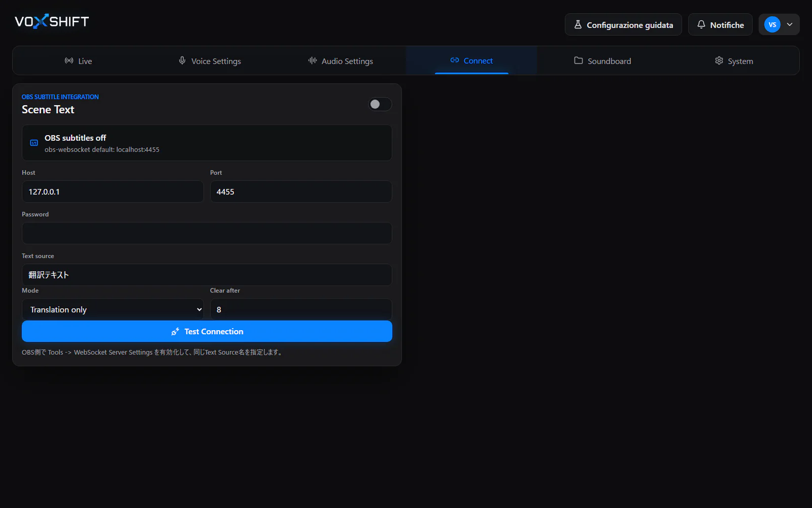This screenshot has width=812, height=508.
Task: Click the Port label
Action: pos(216,172)
